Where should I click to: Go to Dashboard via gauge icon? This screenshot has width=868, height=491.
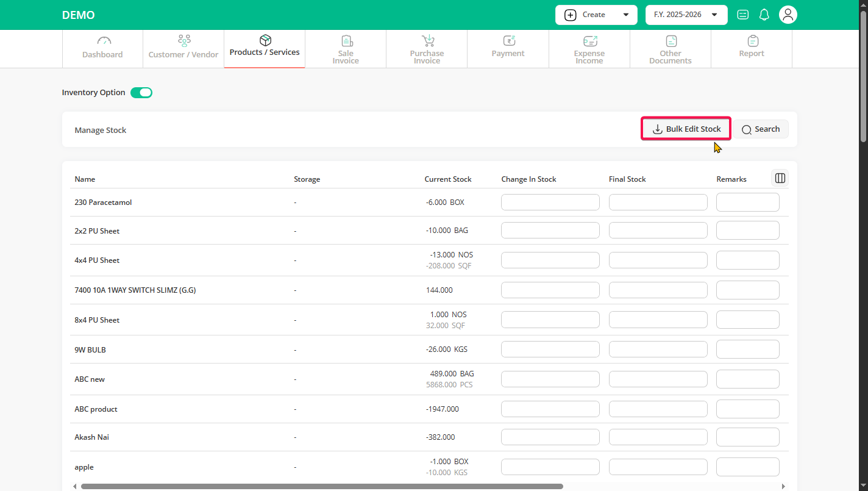pyautogui.click(x=104, y=41)
